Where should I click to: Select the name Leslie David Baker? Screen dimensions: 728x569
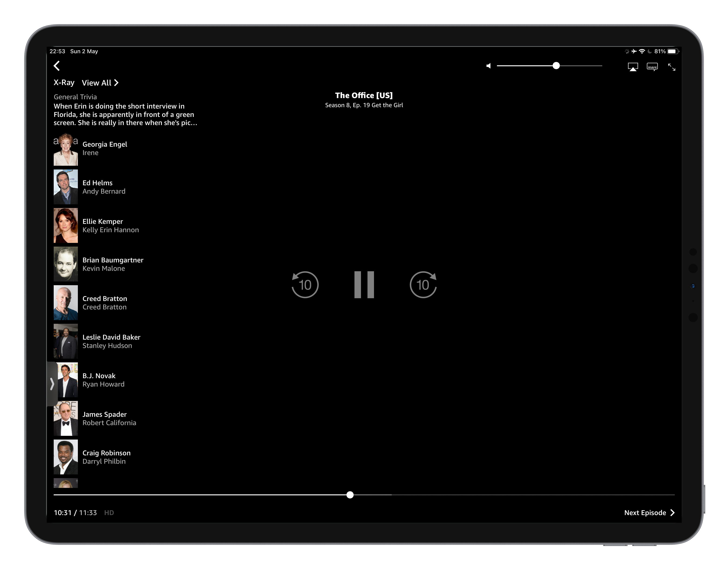tap(111, 337)
